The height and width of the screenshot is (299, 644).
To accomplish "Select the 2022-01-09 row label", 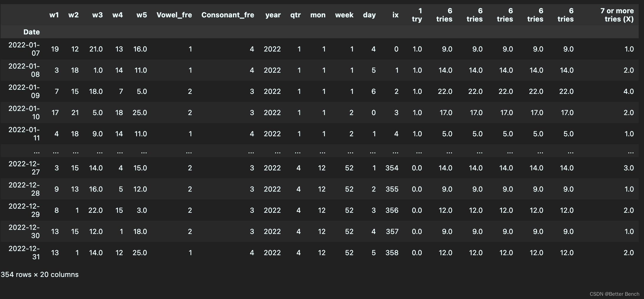I will [24, 91].
